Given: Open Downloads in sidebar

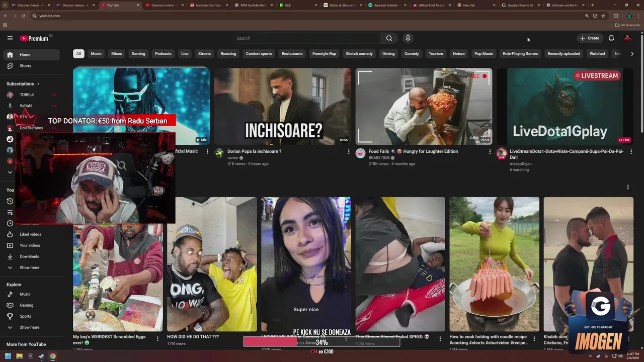Looking at the screenshot, I should [x=33, y=256].
